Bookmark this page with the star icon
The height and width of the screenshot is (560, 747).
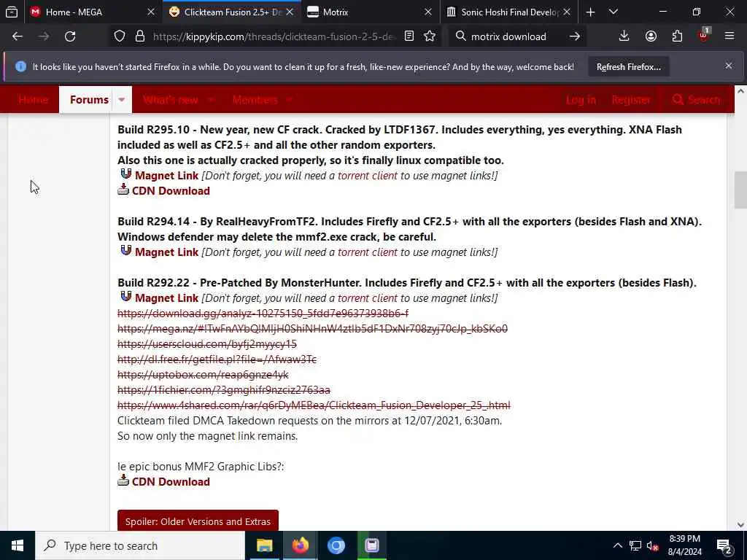coord(430,36)
